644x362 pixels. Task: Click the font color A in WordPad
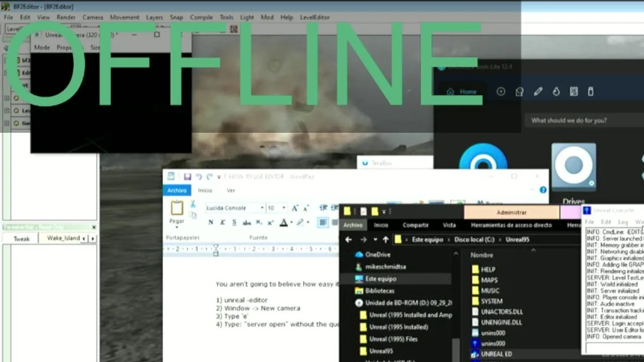pyautogui.click(x=284, y=222)
